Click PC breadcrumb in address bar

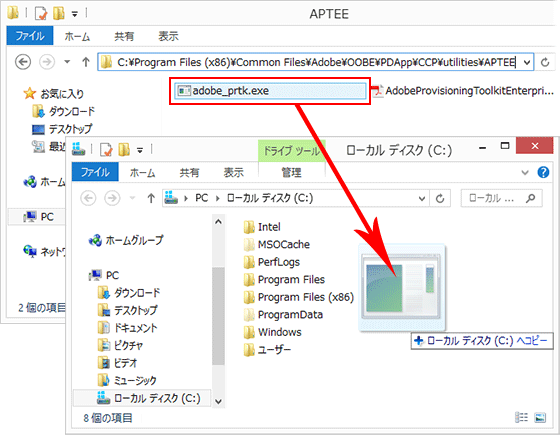202,198
